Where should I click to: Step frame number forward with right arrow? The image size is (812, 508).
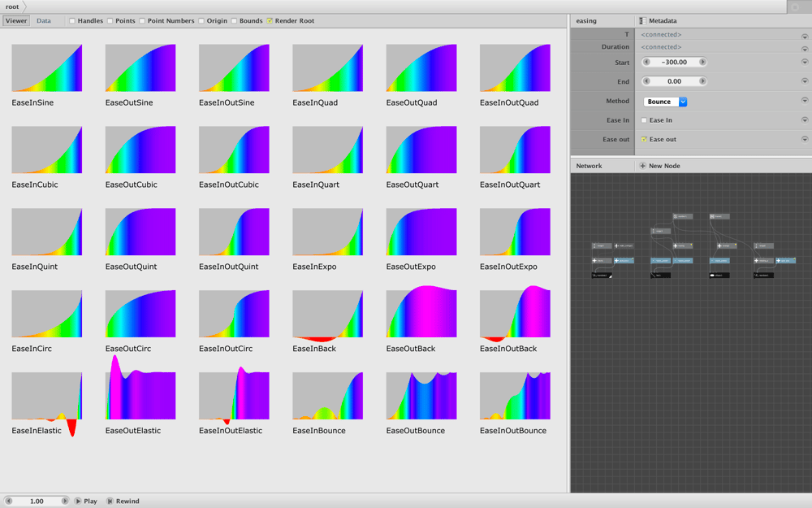(65, 501)
